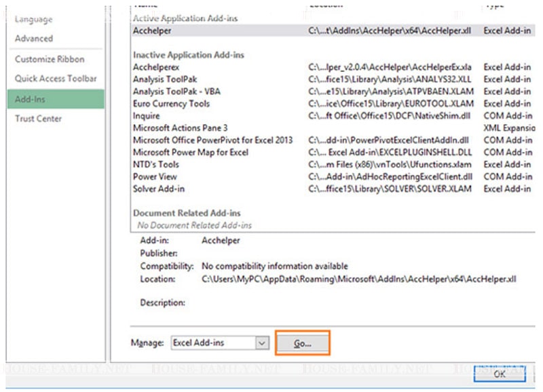Click the ATPVBAEN.XLAM location path
The width and height of the screenshot is (543, 392).
(x=391, y=92)
